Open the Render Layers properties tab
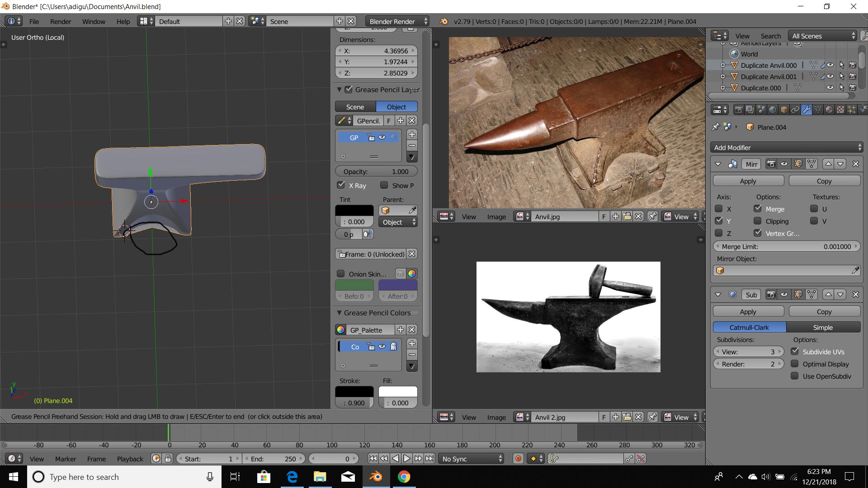The height and width of the screenshot is (488, 868). pos(750,109)
